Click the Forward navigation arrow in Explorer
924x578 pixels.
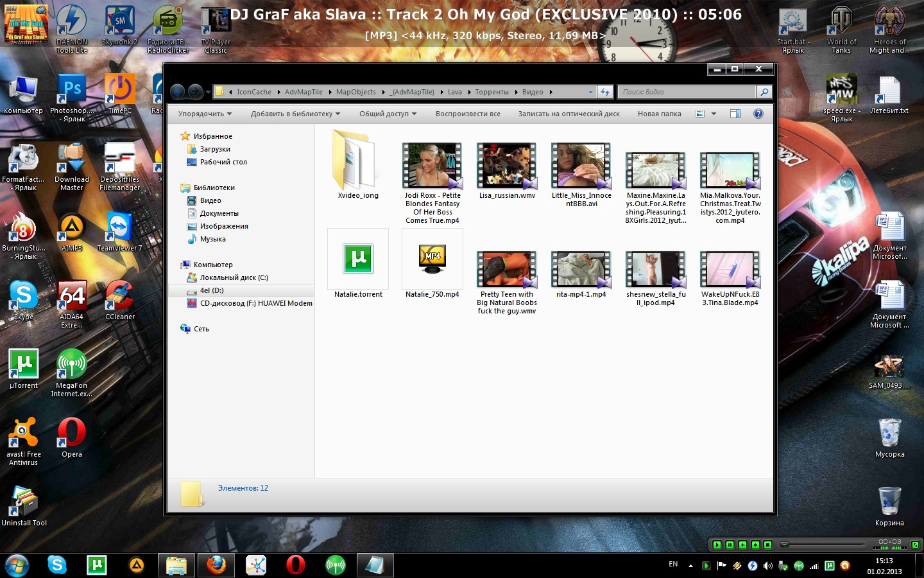pyautogui.click(x=195, y=92)
